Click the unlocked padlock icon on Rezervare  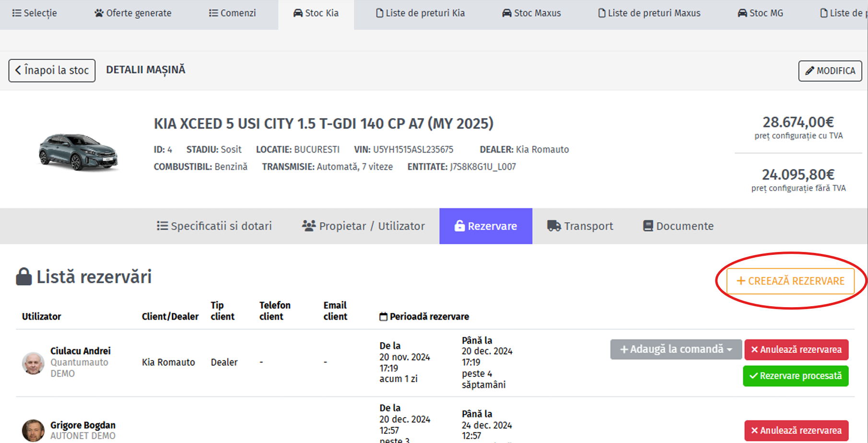click(x=459, y=226)
